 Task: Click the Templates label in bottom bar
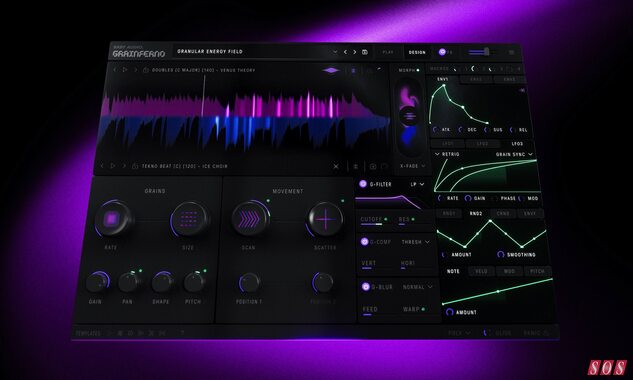pos(88,333)
